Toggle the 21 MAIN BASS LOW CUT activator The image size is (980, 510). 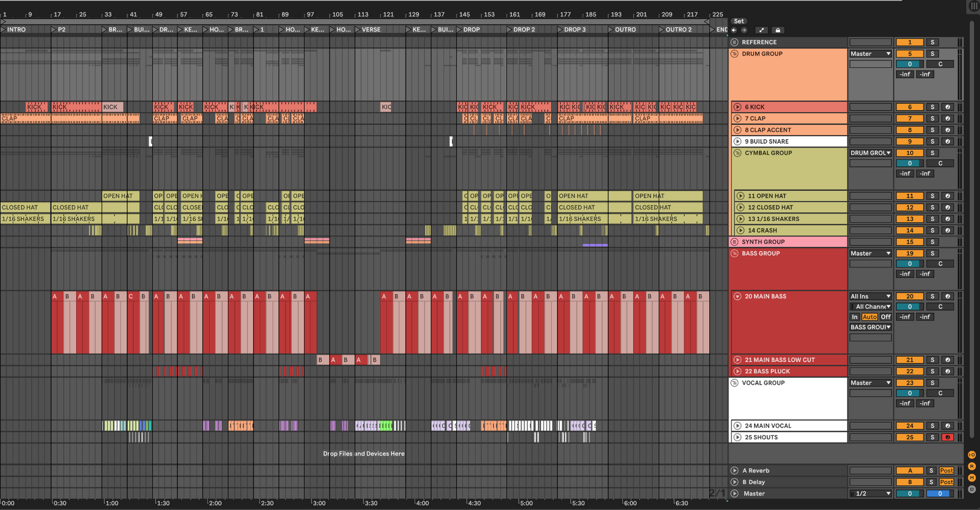point(910,360)
